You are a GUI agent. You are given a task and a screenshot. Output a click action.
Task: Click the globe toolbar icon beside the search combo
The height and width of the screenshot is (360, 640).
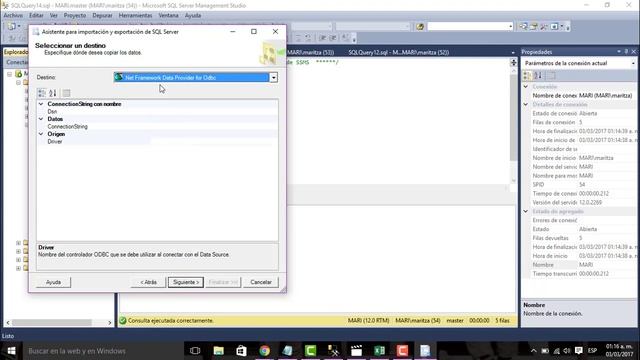420,27
